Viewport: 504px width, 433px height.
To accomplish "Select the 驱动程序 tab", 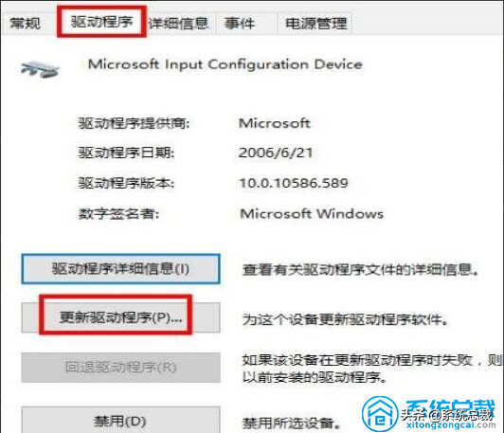I will coord(101,22).
